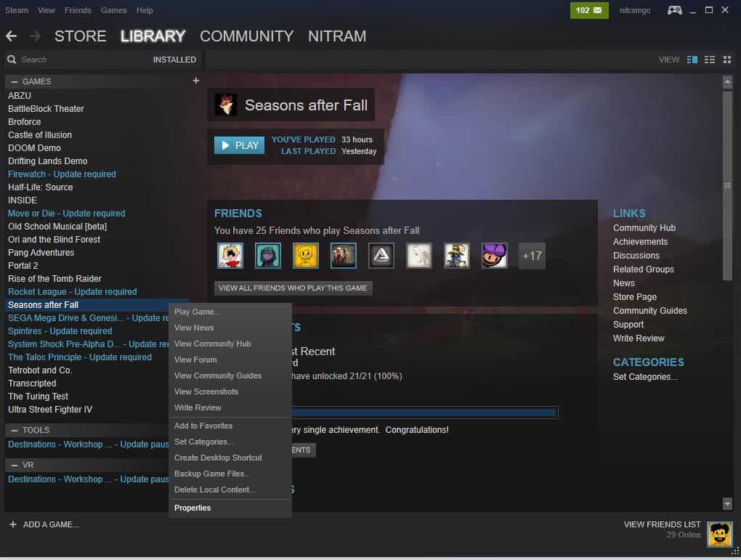Open the purple hat friend avatar
The image size is (741, 560).
coord(495,256)
